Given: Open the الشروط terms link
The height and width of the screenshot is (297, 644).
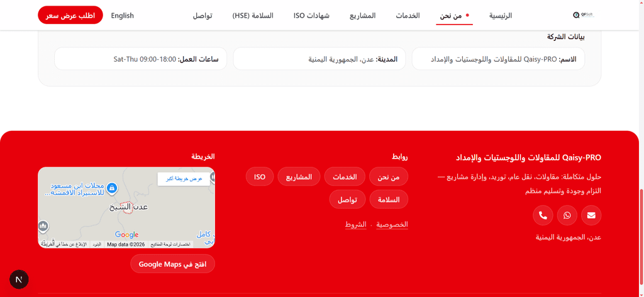Looking at the screenshot, I should coord(356,225).
